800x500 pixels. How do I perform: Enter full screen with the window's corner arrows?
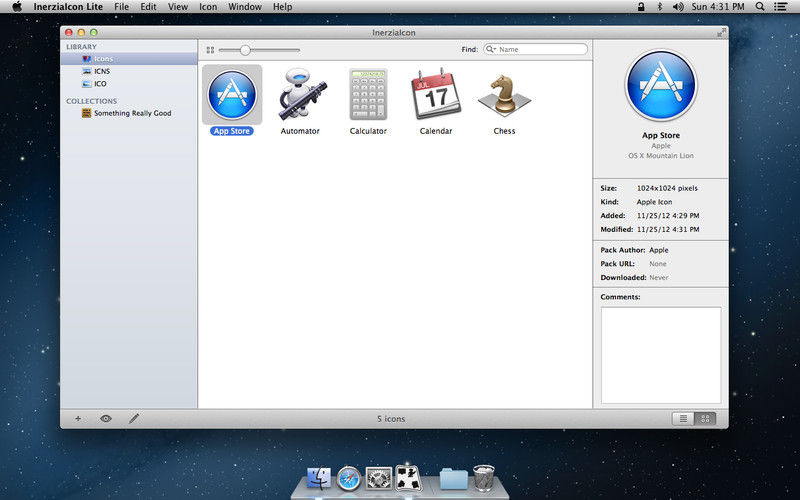pos(721,33)
